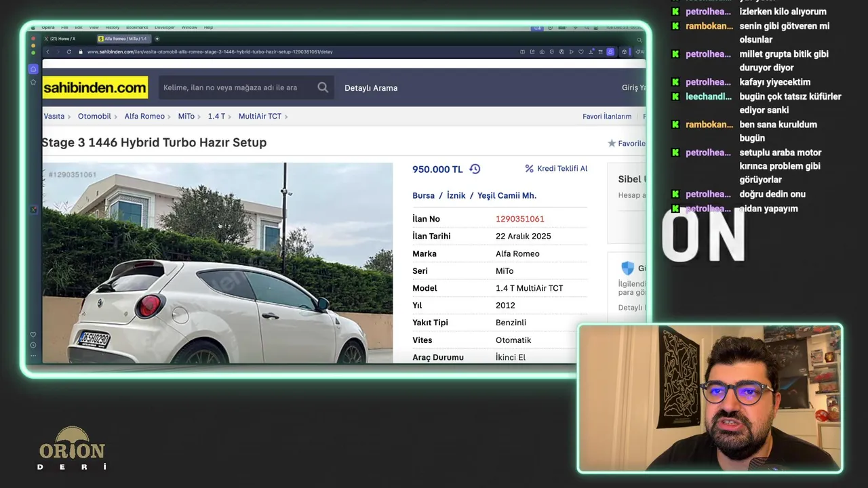The height and width of the screenshot is (488, 868).
Task: Select the Alfa Romeo / MiTo tab
Action: click(x=123, y=39)
